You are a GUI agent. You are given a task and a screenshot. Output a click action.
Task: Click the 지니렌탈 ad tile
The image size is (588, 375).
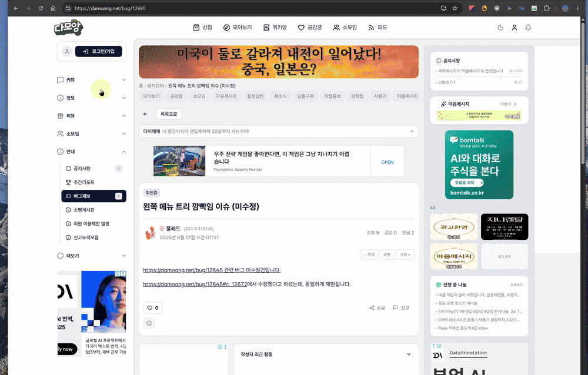pos(505,226)
